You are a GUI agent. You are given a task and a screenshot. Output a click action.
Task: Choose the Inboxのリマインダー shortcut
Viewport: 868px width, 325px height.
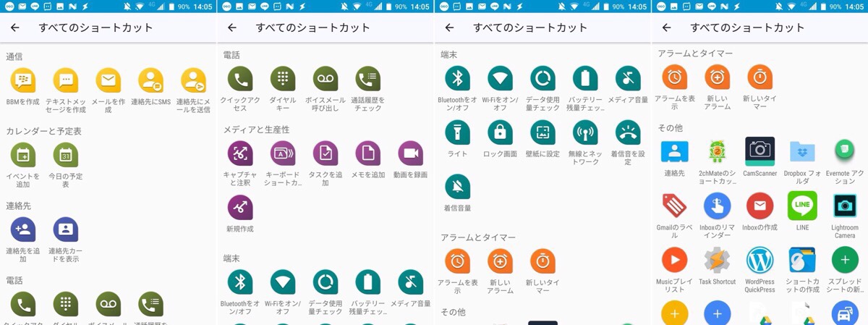pyautogui.click(x=717, y=206)
